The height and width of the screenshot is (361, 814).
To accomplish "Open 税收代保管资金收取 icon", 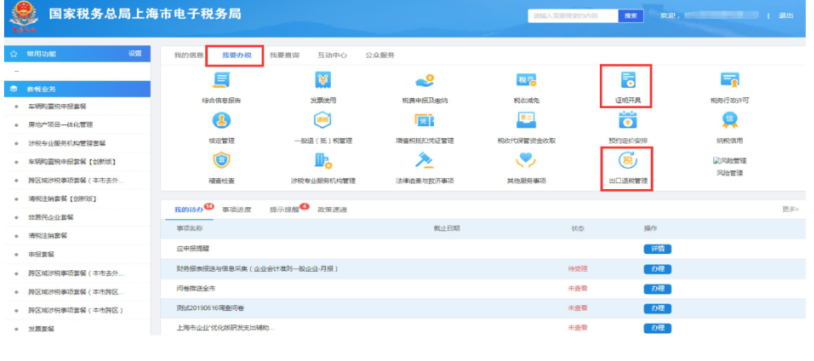I will [x=526, y=121].
